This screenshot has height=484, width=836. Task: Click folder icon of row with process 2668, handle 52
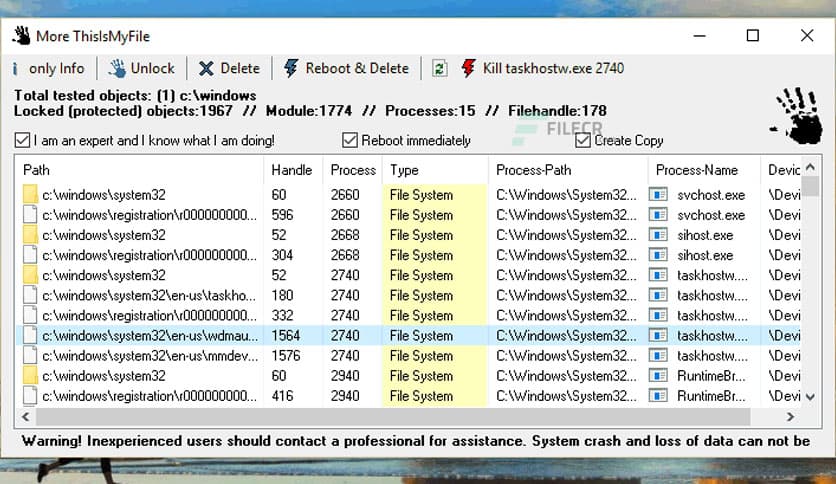30,235
